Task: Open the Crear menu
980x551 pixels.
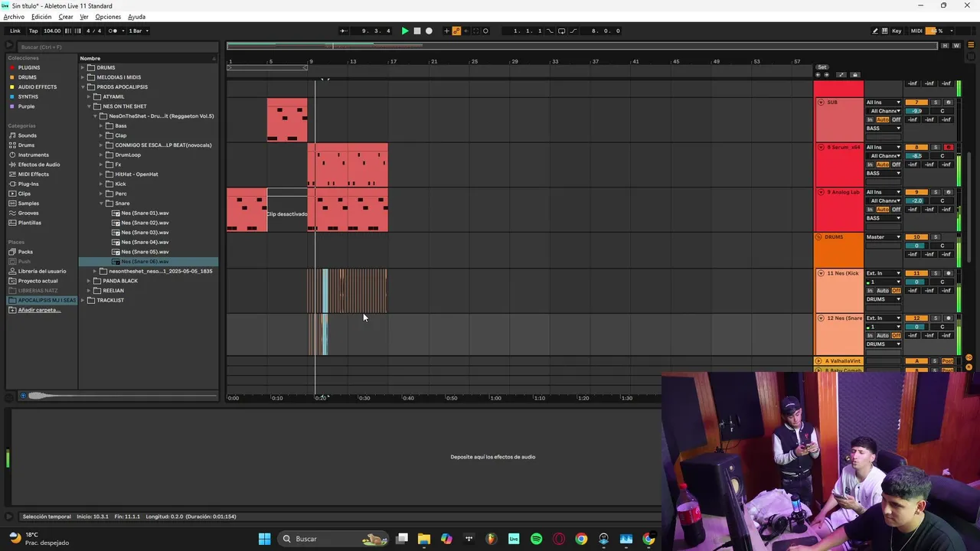Action: pos(66,17)
